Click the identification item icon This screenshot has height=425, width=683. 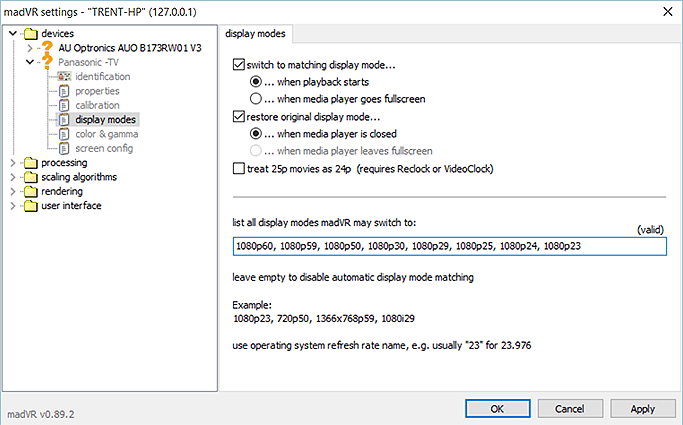point(64,77)
